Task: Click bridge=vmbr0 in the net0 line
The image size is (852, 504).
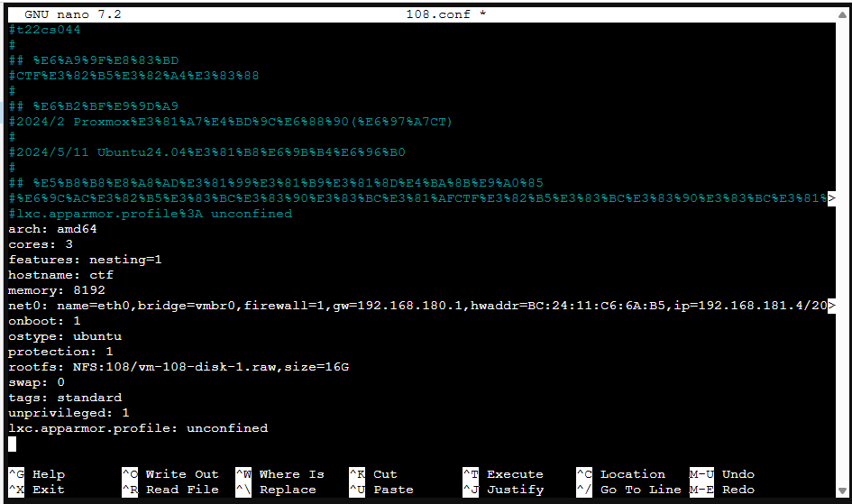Action: click(x=187, y=306)
